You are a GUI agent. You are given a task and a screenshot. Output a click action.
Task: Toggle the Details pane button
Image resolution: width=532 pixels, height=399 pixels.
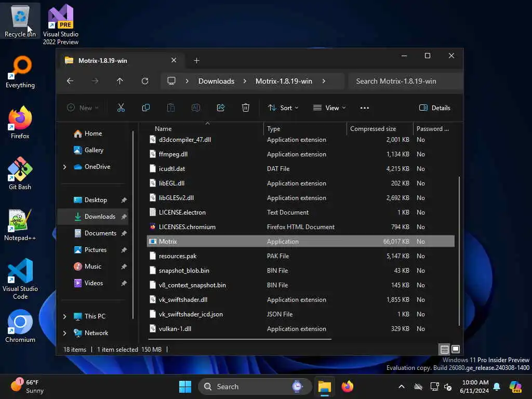point(435,108)
